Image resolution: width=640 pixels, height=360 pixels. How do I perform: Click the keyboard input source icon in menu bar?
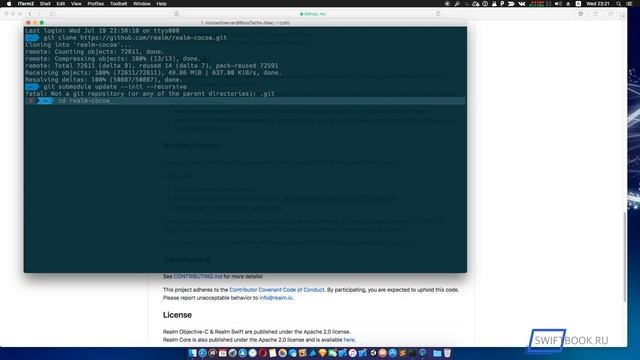click(578, 4)
